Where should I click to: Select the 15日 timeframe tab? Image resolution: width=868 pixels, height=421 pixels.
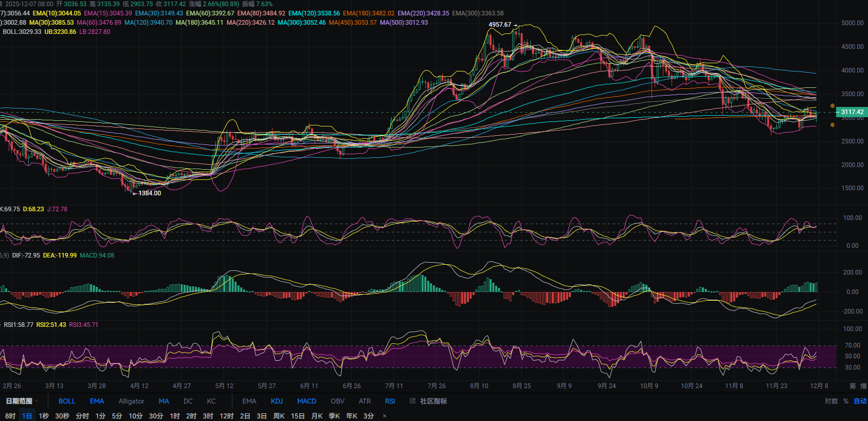pyautogui.click(x=298, y=416)
